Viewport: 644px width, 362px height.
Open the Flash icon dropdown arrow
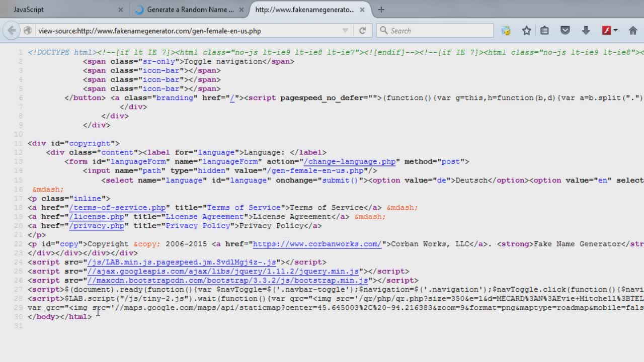[x=615, y=31]
